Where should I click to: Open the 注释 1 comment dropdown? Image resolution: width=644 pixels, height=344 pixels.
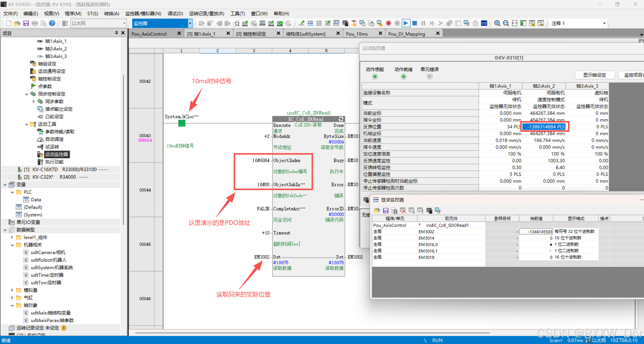(x=604, y=23)
